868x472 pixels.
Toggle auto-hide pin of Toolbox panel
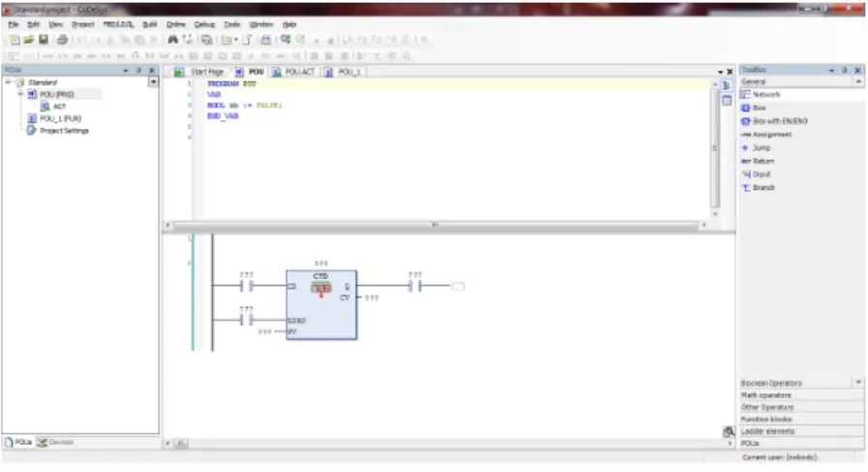(844, 70)
